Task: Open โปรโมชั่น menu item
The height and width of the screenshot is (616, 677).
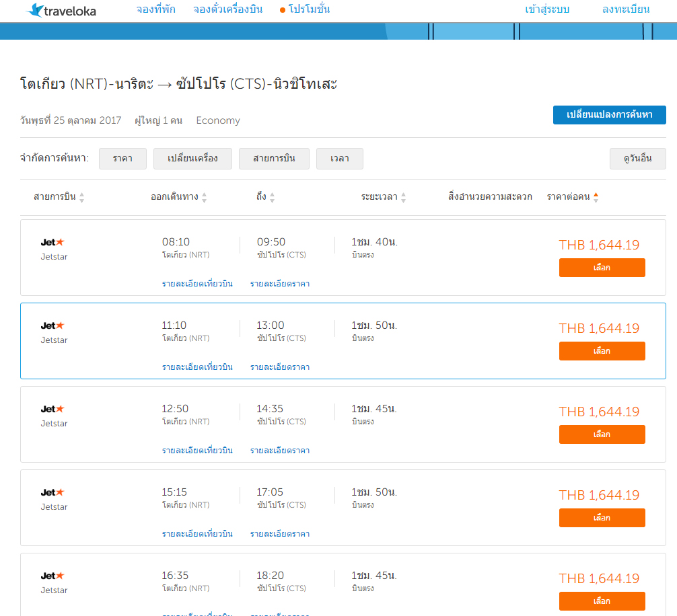Action: 305,9
